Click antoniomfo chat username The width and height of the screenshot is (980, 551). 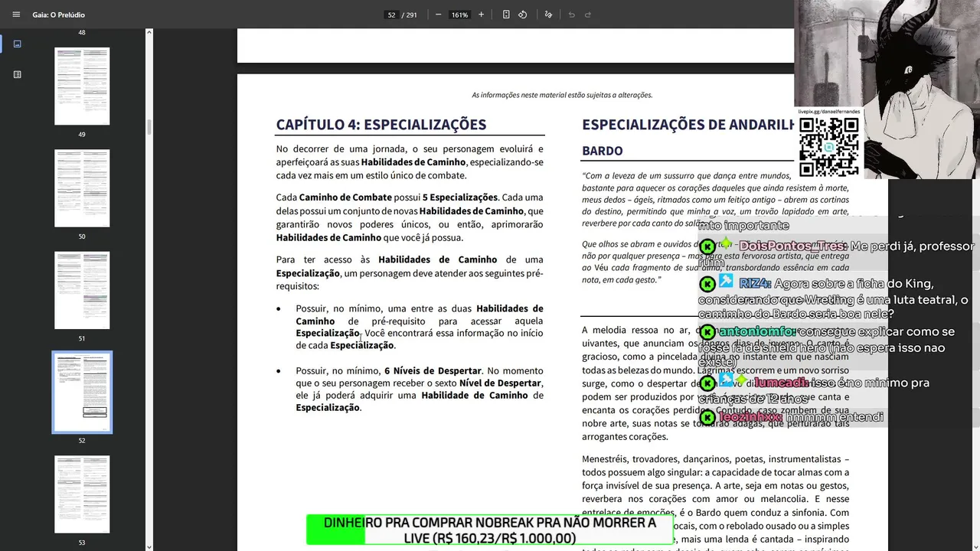758,331
